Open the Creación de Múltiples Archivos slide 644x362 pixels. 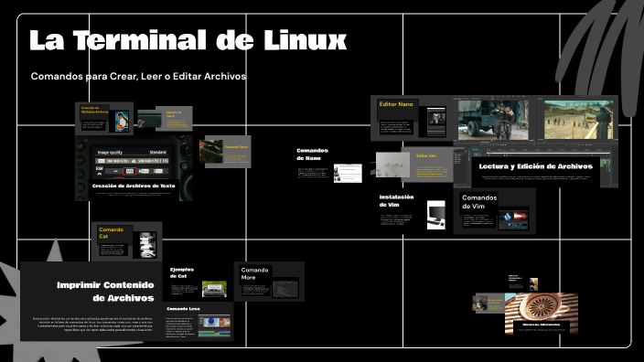[104, 119]
